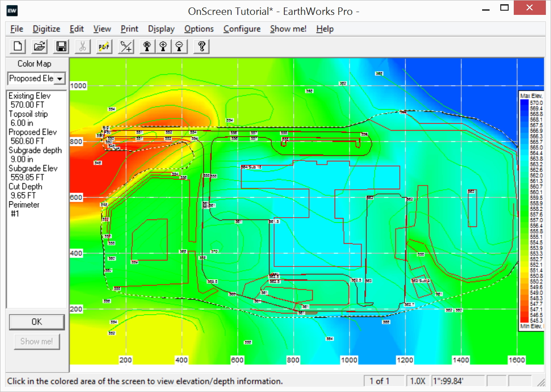This screenshot has width=551, height=392.
Task: Open the Help menu
Action: click(x=325, y=29)
